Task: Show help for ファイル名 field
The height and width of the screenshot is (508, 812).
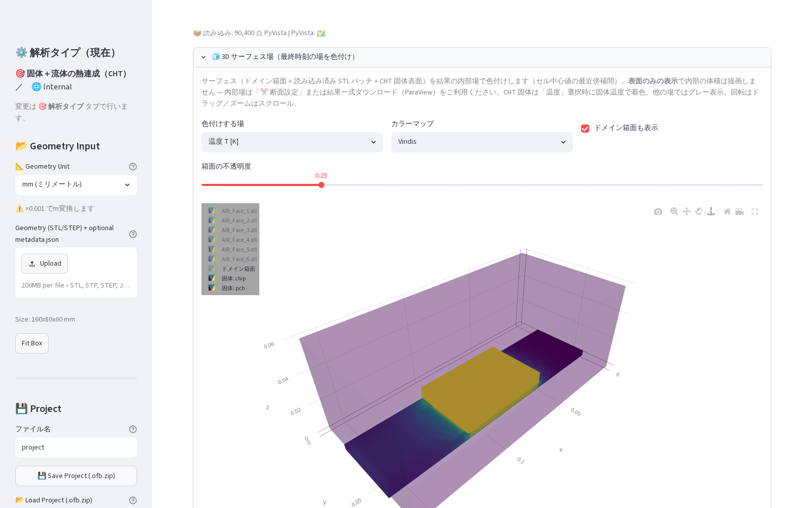Action: [x=133, y=429]
